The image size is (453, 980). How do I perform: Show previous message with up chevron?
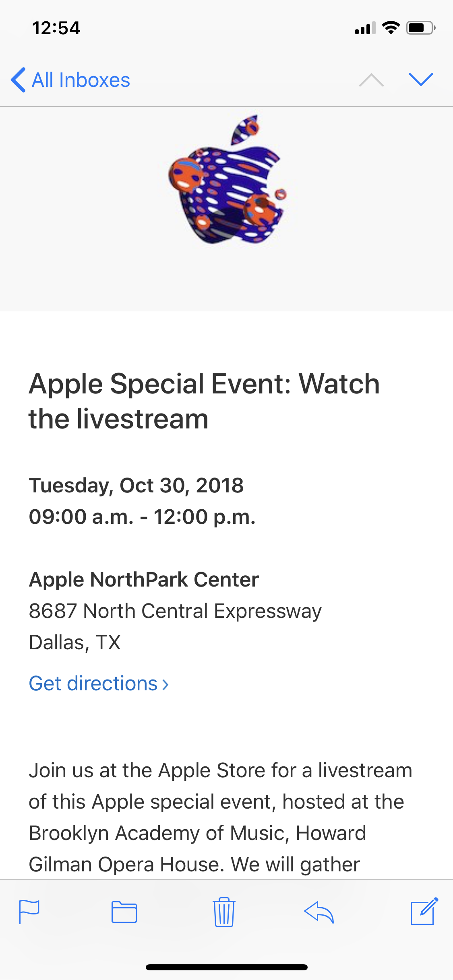(x=371, y=80)
